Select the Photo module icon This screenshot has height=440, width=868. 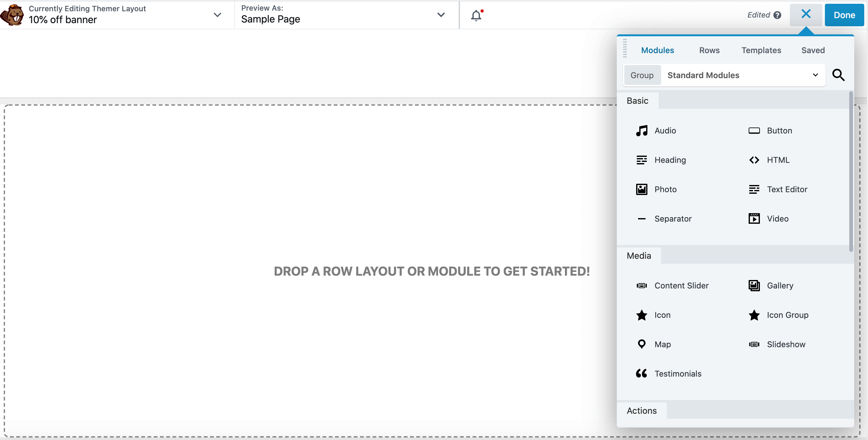(641, 189)
